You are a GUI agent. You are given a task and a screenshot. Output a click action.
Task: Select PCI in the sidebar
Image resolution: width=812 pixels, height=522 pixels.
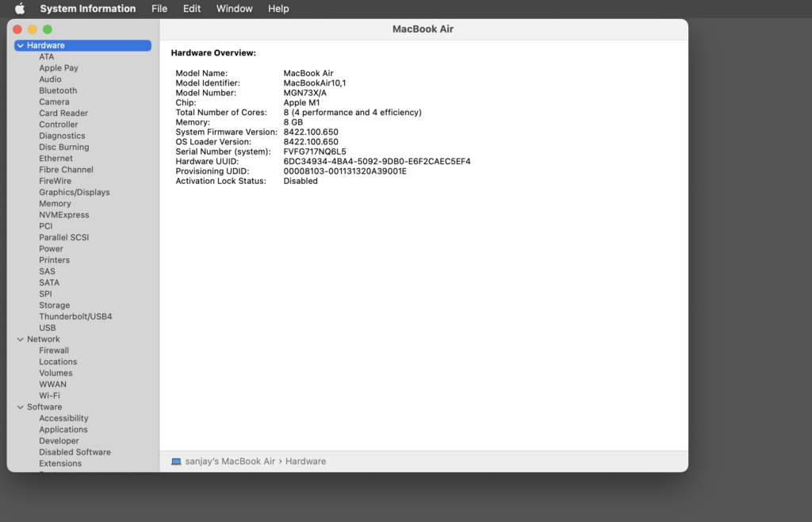click(45, 226)
